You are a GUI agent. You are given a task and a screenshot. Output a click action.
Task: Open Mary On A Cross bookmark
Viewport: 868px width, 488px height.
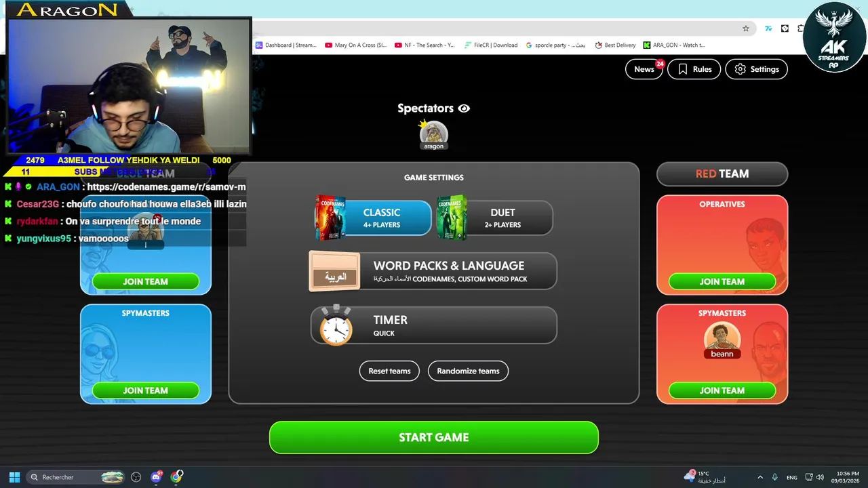pyautogui.click(x=355, y=45)
